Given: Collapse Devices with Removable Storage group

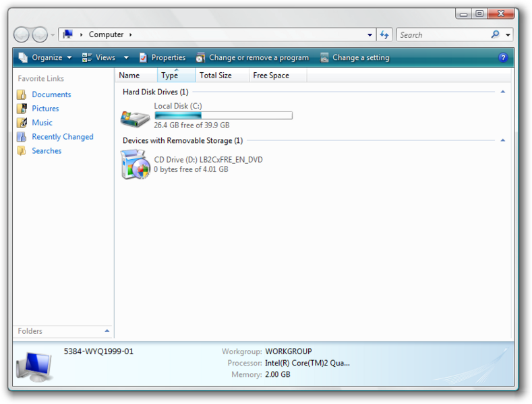Looking at the screenshot, I should [x=503, y=140].
